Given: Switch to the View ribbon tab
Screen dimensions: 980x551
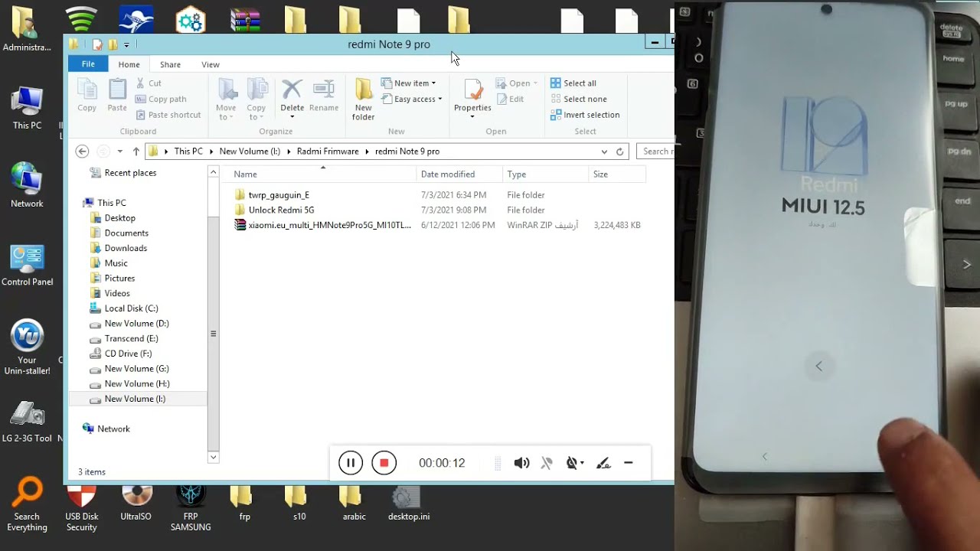Looking at the screenshot, I should (211, 64).
